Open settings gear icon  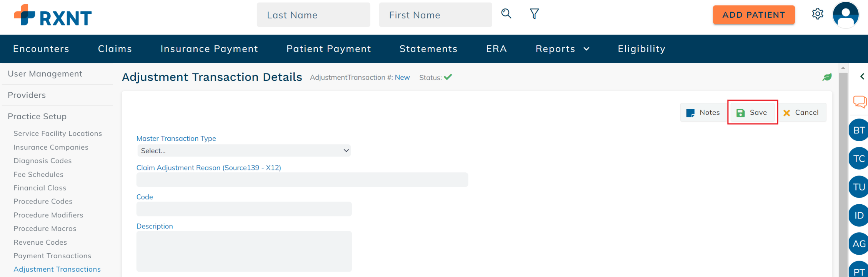pos(818,14)
